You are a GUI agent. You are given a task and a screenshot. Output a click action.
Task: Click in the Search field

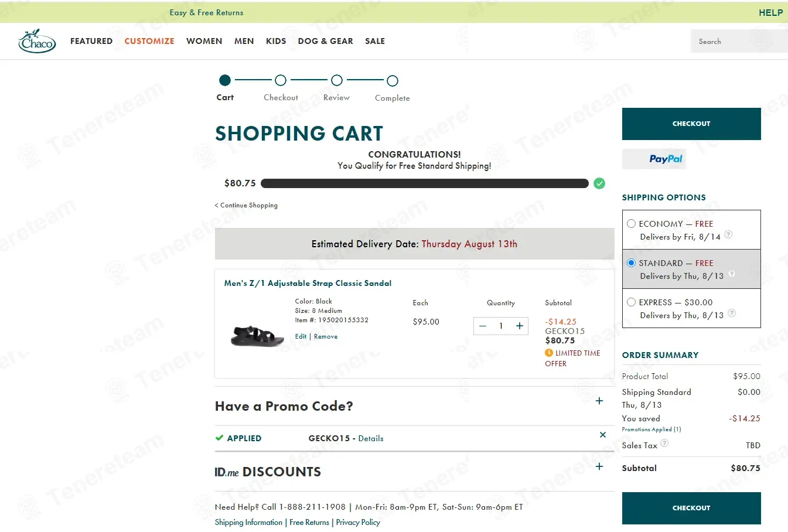pos(739,41)
